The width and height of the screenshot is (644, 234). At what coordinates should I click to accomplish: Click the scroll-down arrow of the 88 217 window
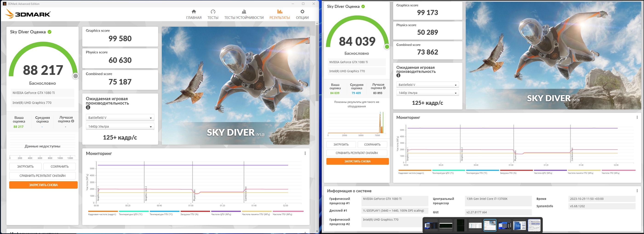tap(317, 231)
